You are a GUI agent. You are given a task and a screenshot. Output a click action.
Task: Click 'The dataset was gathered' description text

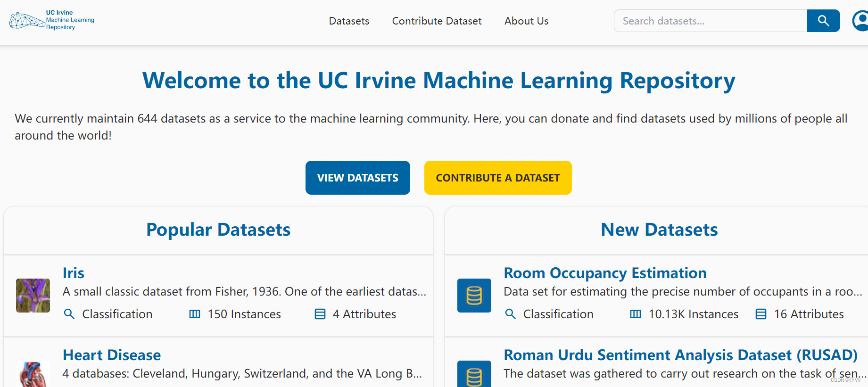[685, 374]
